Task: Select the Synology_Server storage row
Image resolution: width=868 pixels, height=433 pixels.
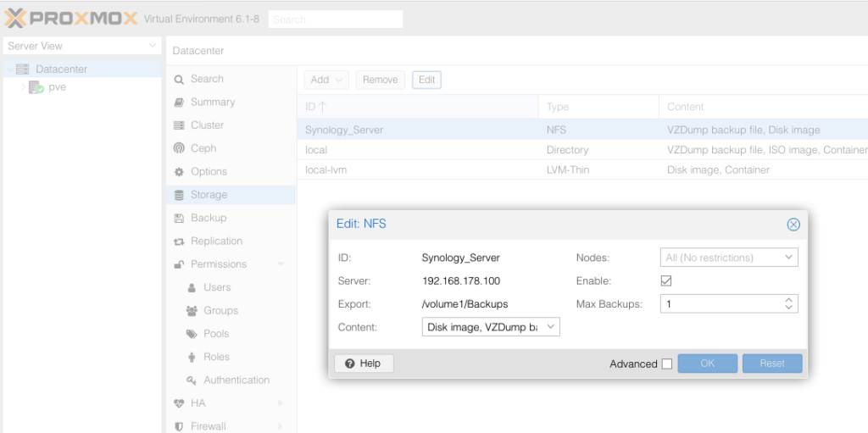Action: point(582,130)
